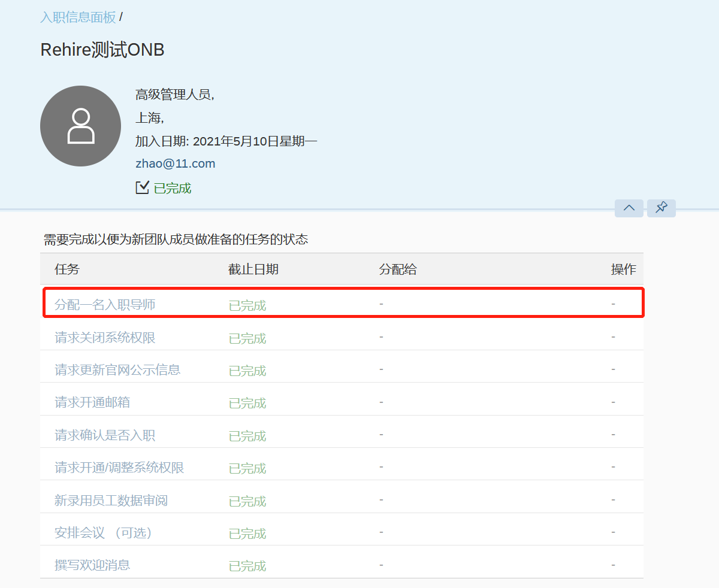Collapse the header with the up chevron

[x=629, y=208]
